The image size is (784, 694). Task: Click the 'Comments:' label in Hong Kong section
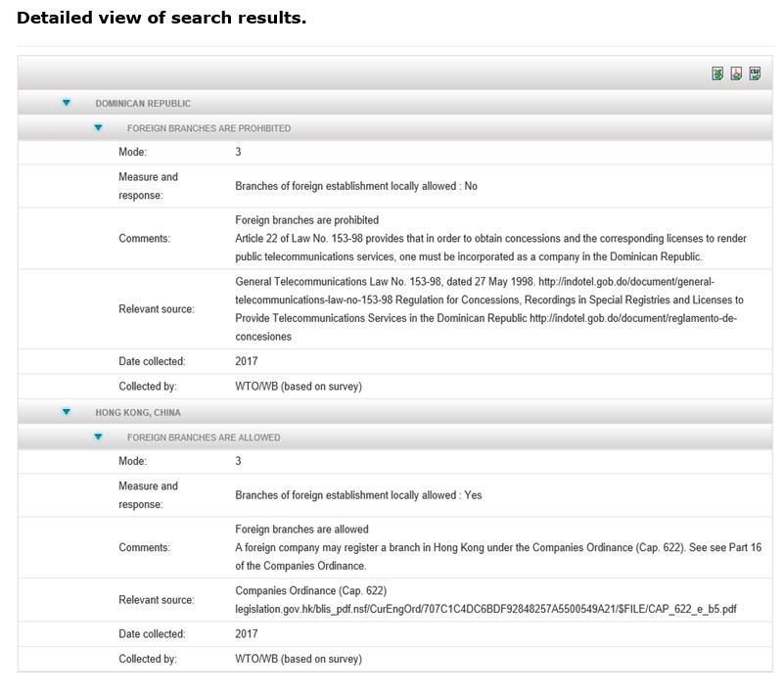tap(145, 547)
